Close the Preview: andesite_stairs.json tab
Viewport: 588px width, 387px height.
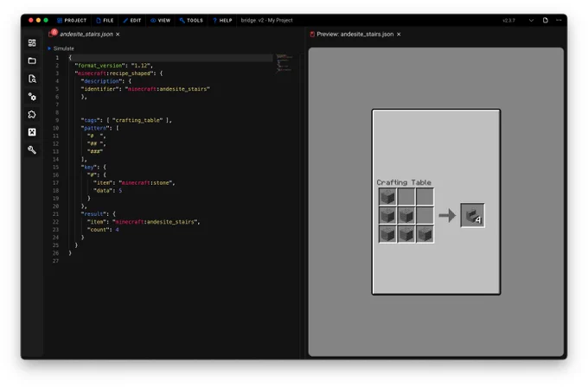(x=399, y=34)
